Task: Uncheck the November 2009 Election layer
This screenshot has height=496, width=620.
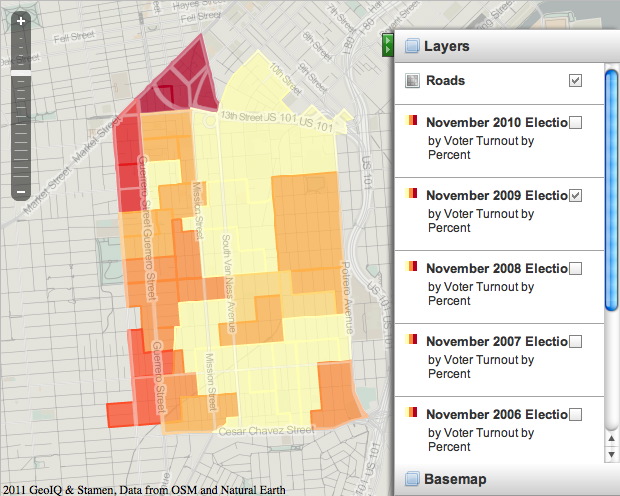Action: click(575, 196)
